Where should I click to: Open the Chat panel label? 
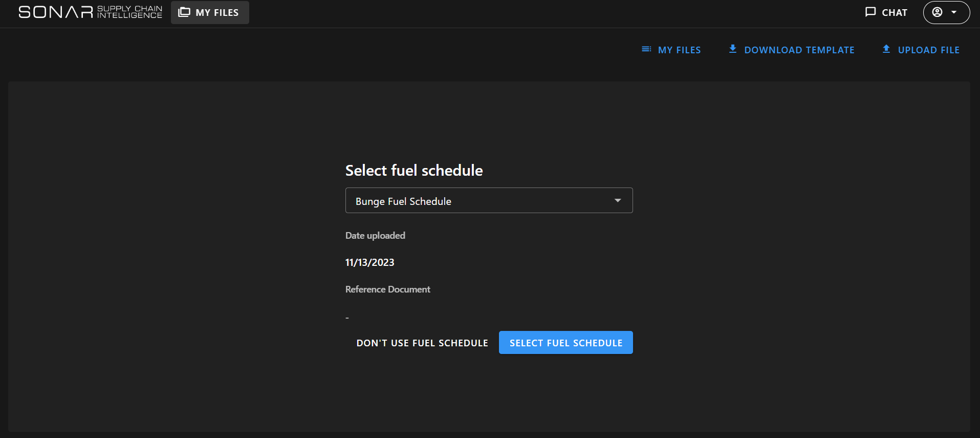tap(895, 13)
